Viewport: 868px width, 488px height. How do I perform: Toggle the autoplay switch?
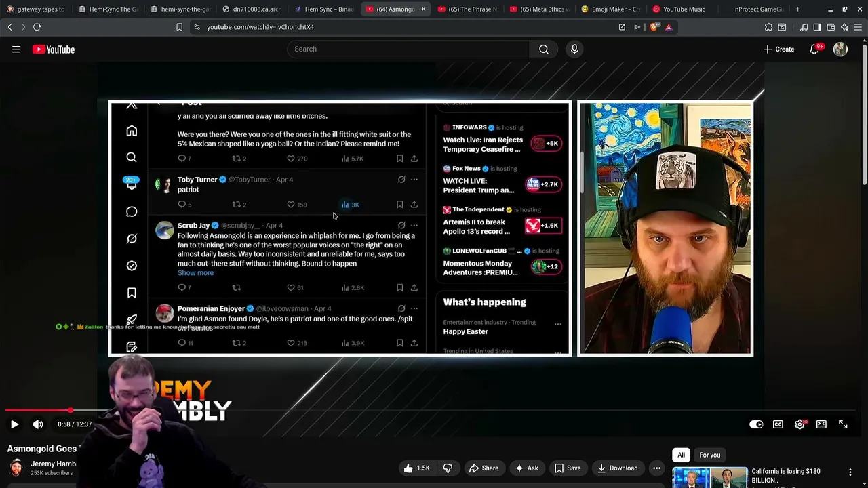coord(756,424)
